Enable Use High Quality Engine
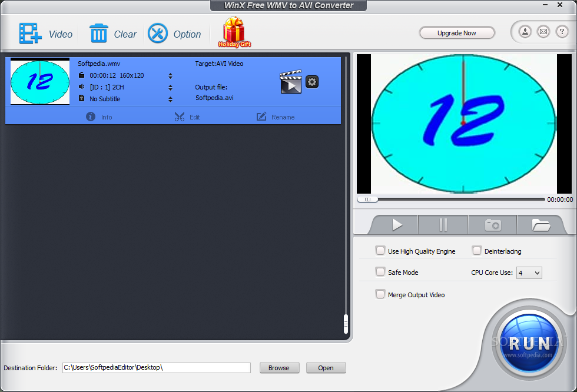The width and height of the screenshot is (577, 392). [380, 250]
